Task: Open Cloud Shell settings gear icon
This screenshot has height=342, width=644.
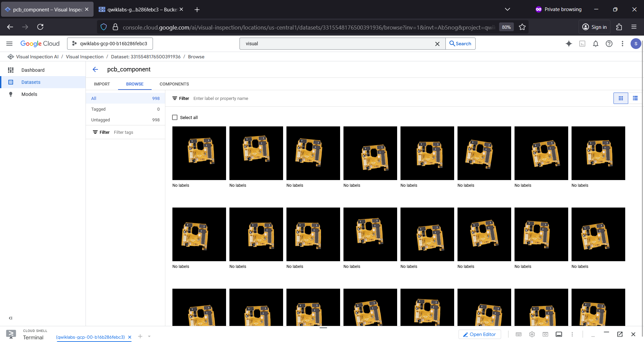Action: click(532, 334)
